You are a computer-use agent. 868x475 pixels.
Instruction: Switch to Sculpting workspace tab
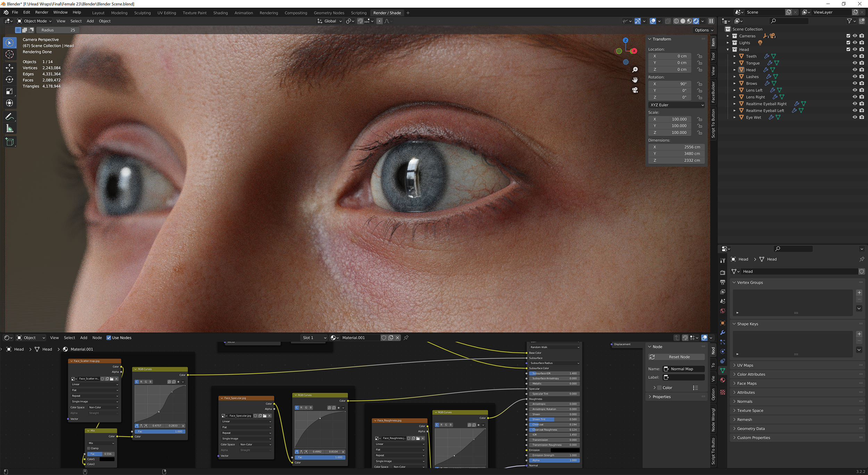(x=142, y=13)
